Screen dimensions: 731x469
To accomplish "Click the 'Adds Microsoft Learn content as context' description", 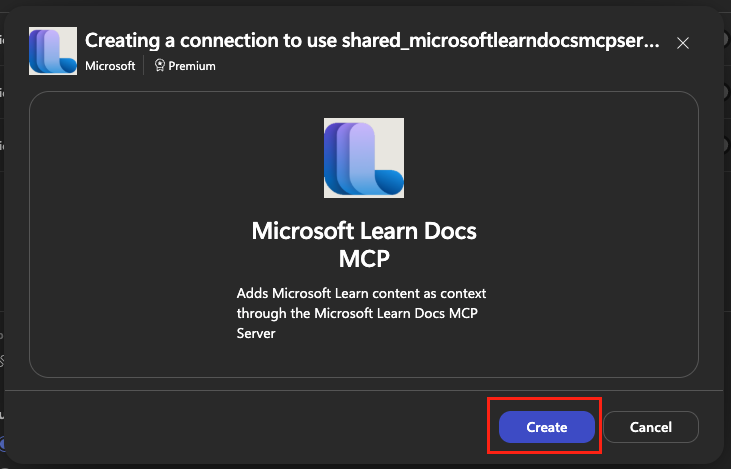I will click(361, 313).
